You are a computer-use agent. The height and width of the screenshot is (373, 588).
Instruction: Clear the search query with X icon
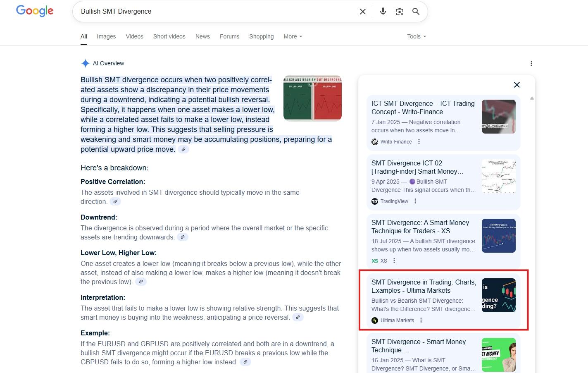[x=363, y=12]
